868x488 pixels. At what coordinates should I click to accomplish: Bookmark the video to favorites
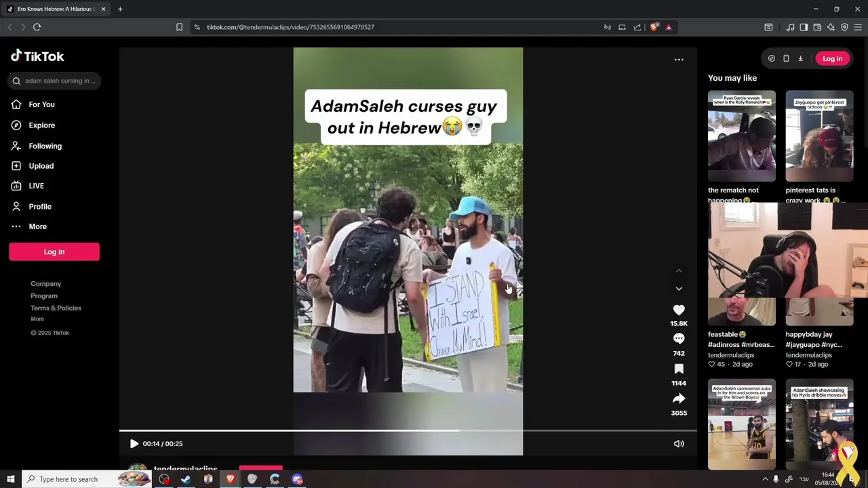pos(679,369)
